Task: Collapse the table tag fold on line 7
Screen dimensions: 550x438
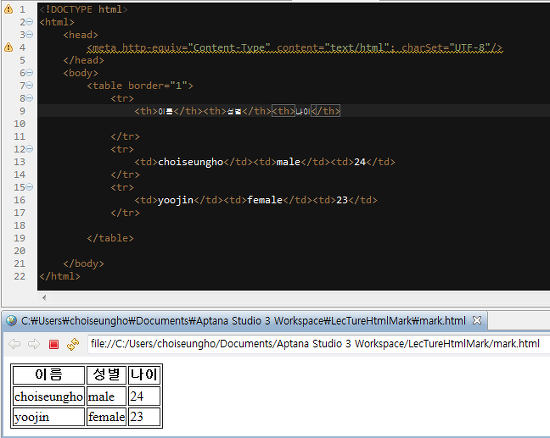Action: 30,85
